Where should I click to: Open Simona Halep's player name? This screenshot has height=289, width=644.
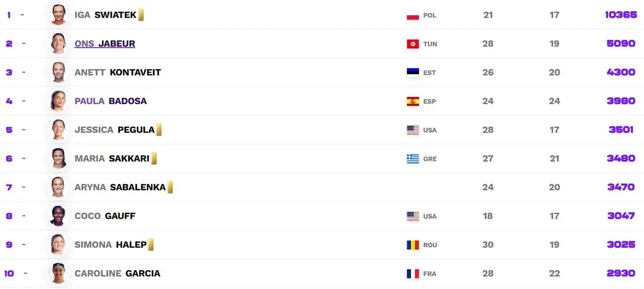tap(111, 244)
